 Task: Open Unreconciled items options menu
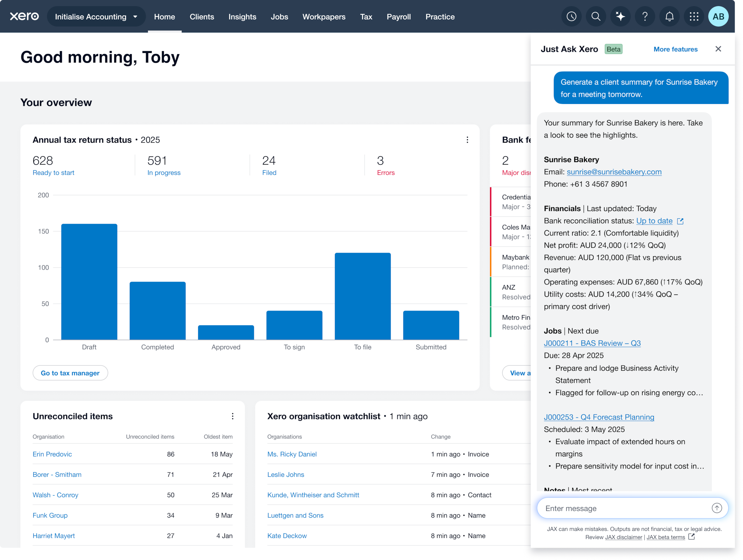click(232, 416)
